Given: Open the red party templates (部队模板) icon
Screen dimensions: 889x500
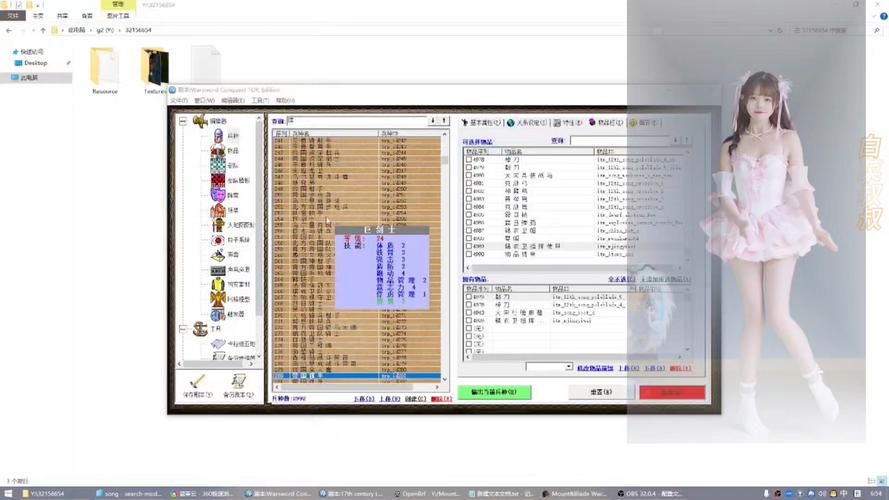Looking at the screenshot, I should click(218, 180).
